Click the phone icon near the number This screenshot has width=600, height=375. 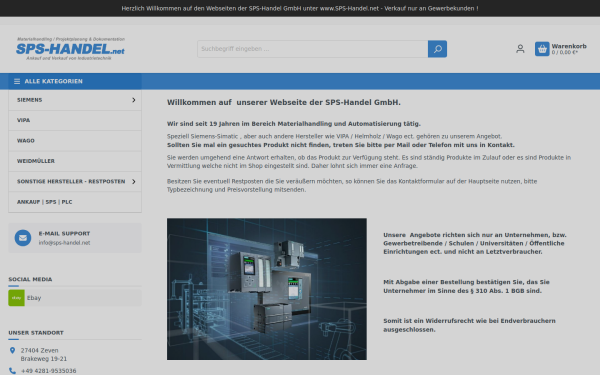13,370
